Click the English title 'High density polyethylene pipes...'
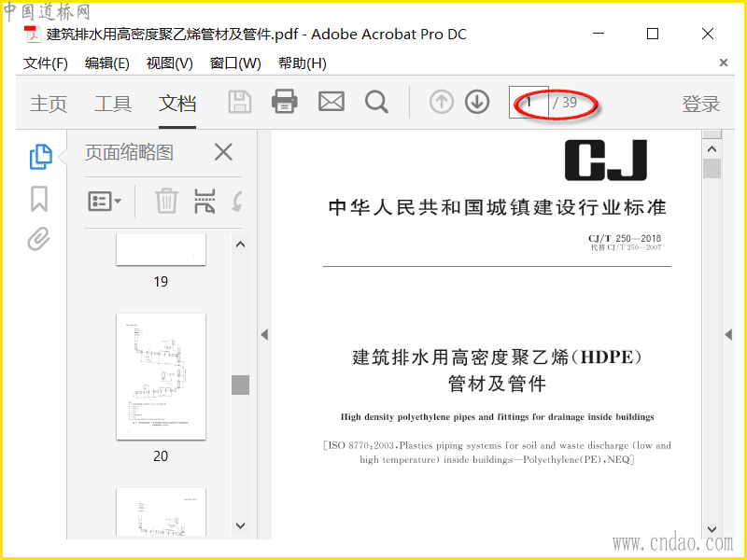Image resolution: width=747 pixels, height=560 pixels. coord(497,417)
